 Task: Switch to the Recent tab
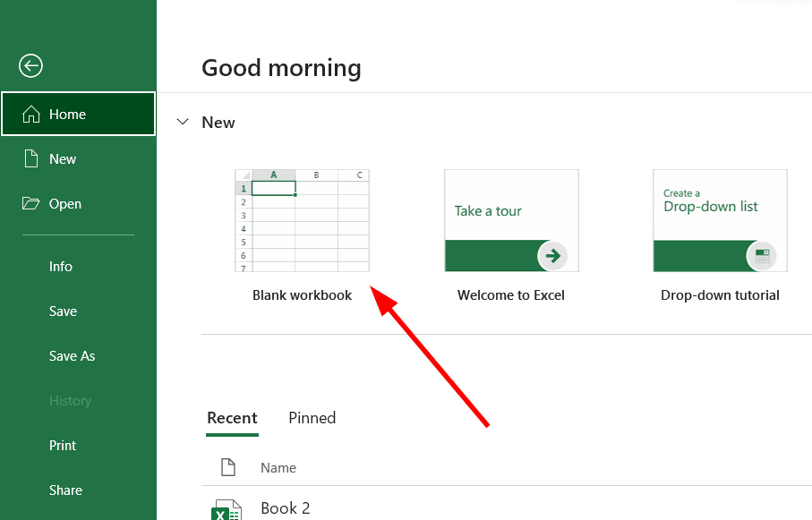232,418
